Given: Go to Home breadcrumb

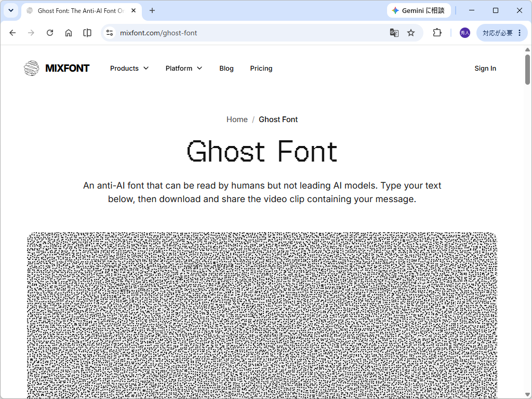Looking at the screenshot, I should click(x=237, y=119).
